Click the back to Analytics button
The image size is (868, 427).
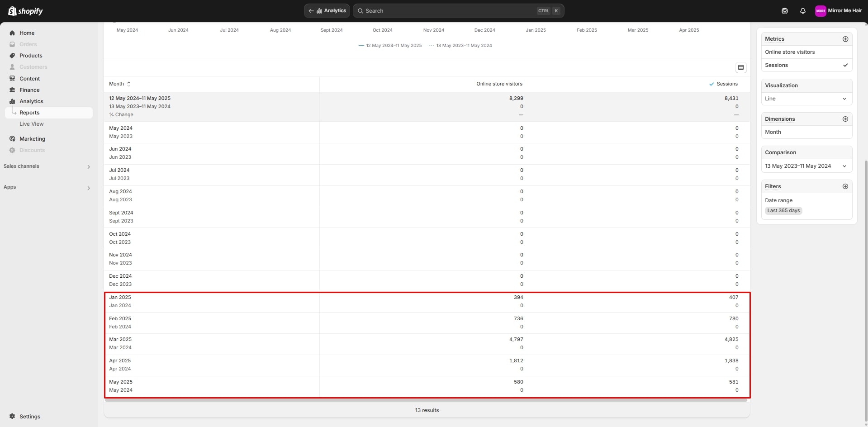[x=327, y=11]
